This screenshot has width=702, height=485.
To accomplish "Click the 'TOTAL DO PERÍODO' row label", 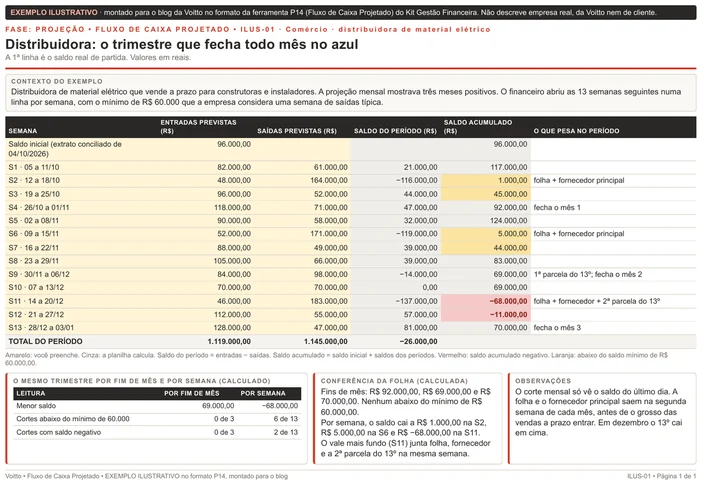I will pos(45,341).
